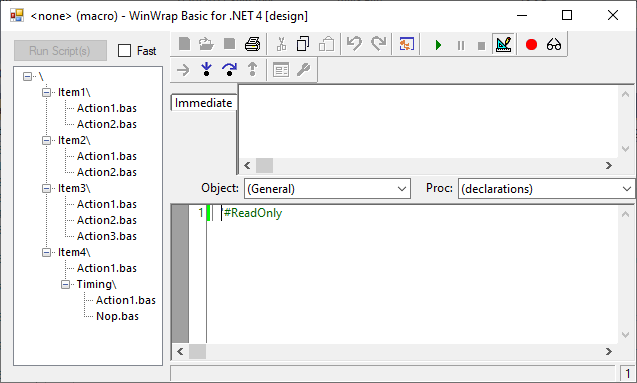Toggle the Design Mode icon
This screenshot has width=637, height=383.
coord(504,44)
